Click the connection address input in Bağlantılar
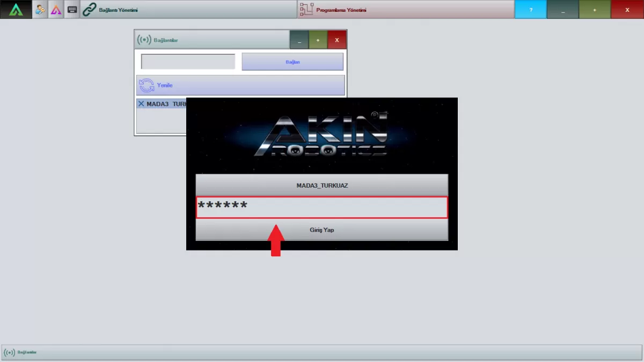Image resolution: width=644 pixels, height=362 pixels. (x=188, y=62)
